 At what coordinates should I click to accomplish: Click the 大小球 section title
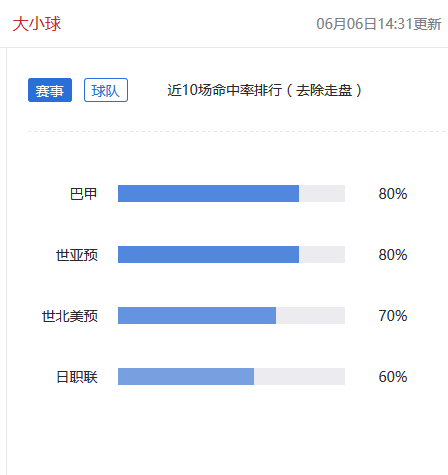tap(37, 24)
